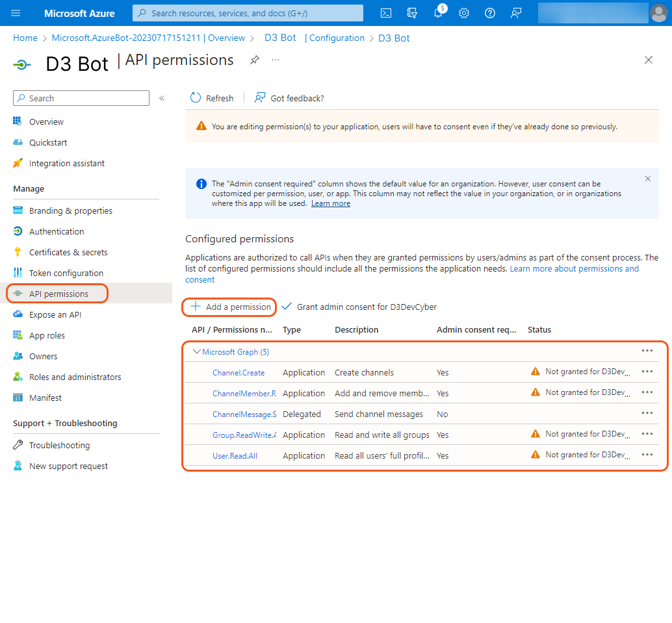Open portal settings gear
The width and height of the screenshot is (672, 623).
(x=464, y=13)
